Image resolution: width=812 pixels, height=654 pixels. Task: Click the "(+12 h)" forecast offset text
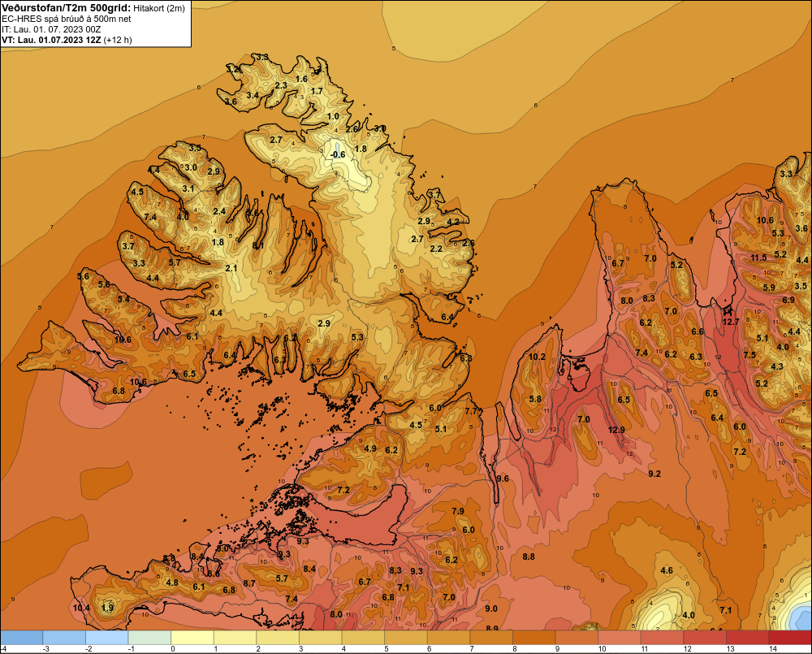(118, 40)
